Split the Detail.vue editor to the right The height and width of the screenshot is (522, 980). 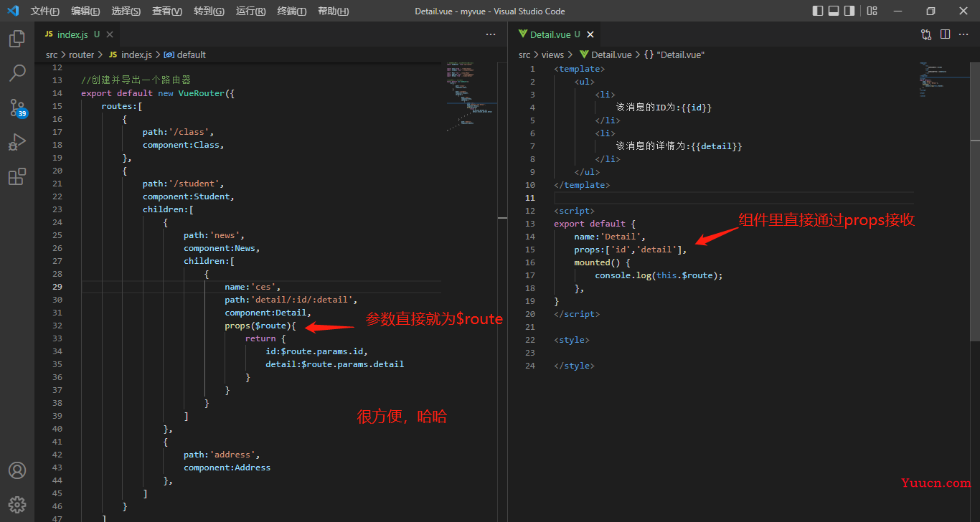point(945,34)
